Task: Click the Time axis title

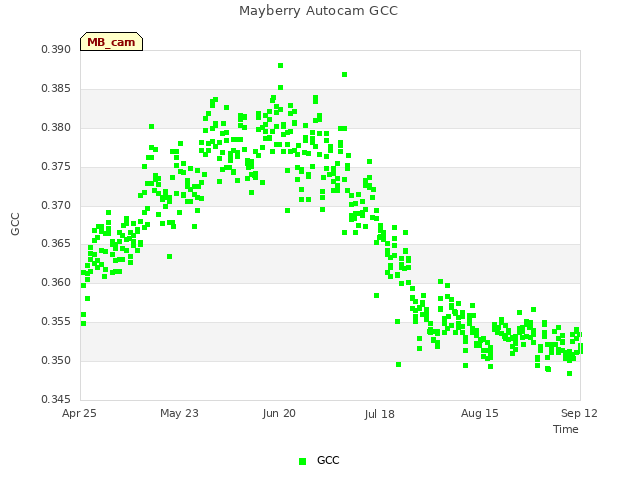Action: (566, 429)
